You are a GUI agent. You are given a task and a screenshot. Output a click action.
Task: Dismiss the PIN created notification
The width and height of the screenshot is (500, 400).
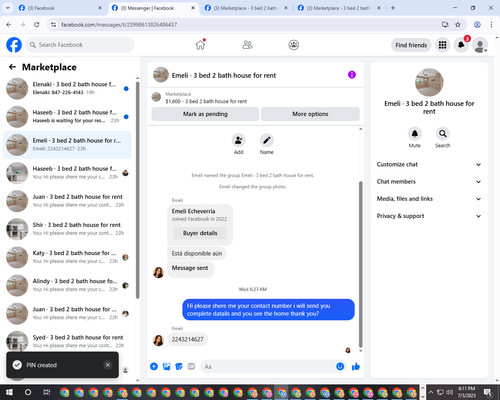tap(108, 365)
